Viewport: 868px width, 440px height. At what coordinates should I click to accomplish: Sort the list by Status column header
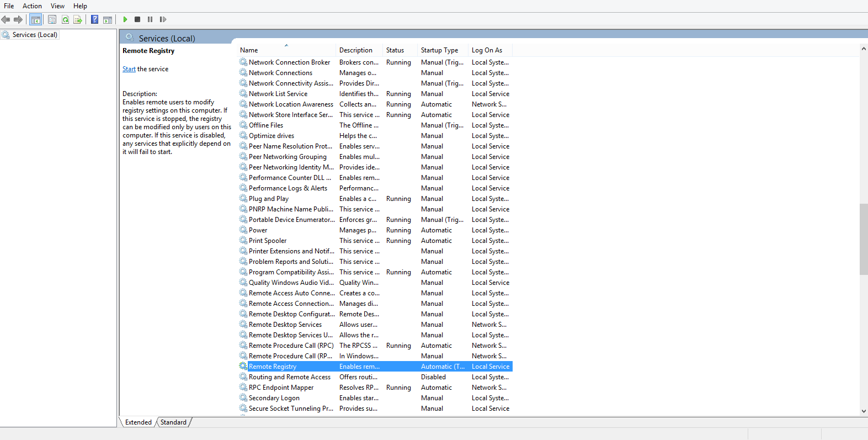(x=395, y=50)
